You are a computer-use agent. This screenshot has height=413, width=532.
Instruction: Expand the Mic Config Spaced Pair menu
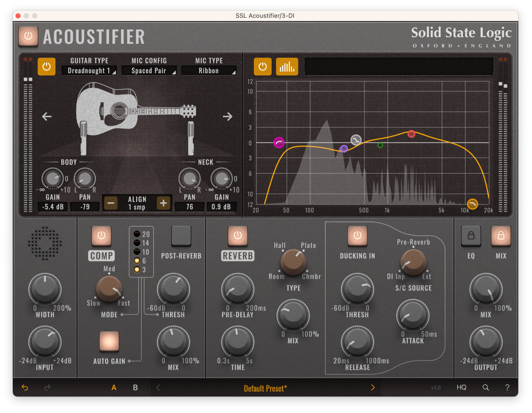coord(149,71)
